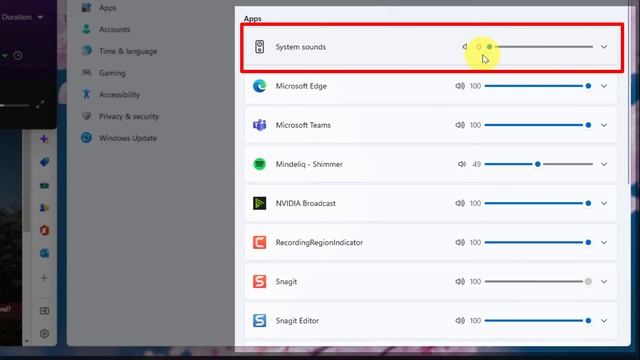
Task: Click the Snagit Editor app icon
Action: 260,321
